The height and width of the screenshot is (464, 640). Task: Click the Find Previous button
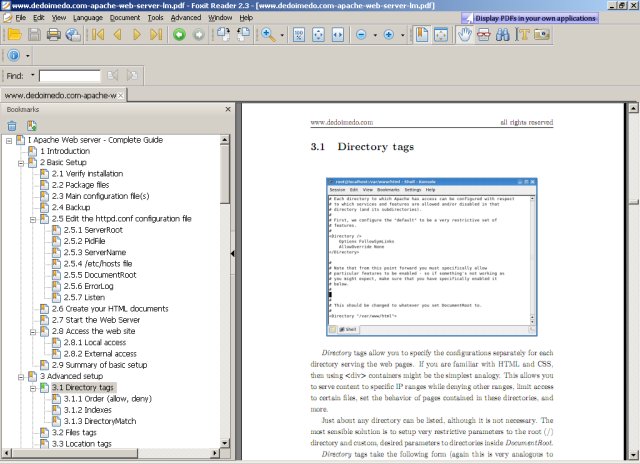click(x=112, y=75)
